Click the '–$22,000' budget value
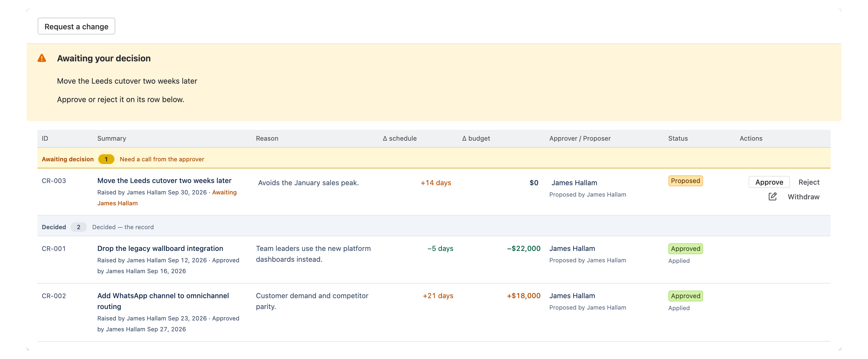The image size is (868, 359). tap(524, 248)
